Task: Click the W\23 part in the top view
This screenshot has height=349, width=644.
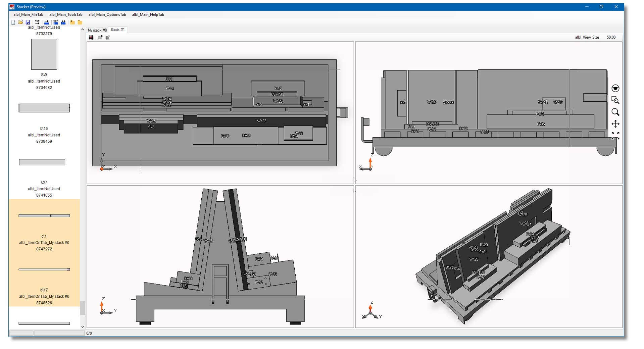Action: [261, 121]
